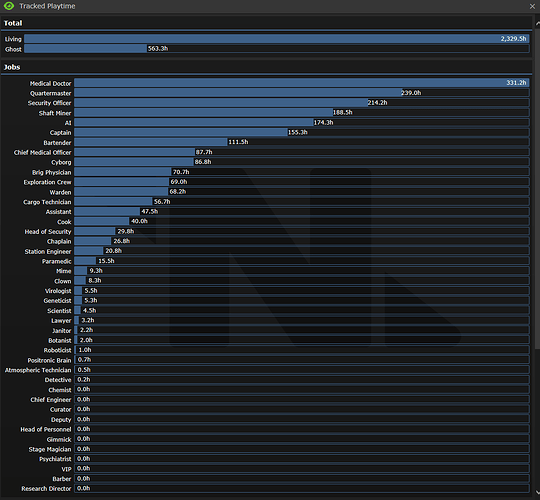The image size is (540, 500).
Task: Click the Ghost 563.3h progress bar
Action: point(277,49)
